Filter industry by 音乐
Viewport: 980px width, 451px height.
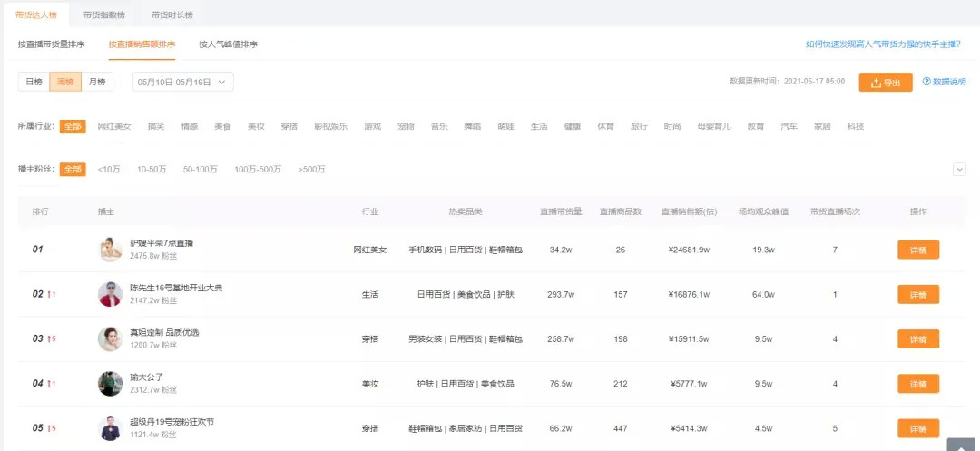[439, 126]
